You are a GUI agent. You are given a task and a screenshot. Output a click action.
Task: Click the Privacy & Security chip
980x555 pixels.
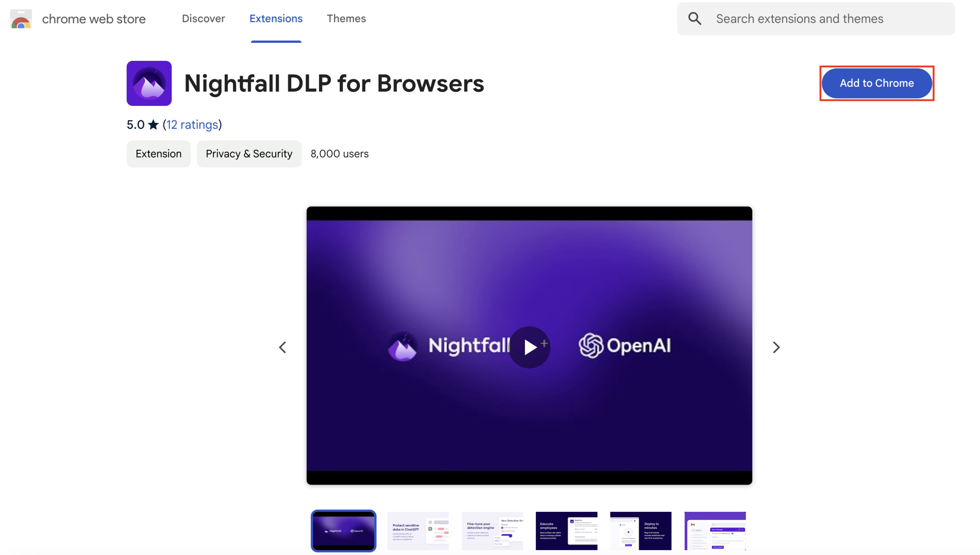coord(249,154)
